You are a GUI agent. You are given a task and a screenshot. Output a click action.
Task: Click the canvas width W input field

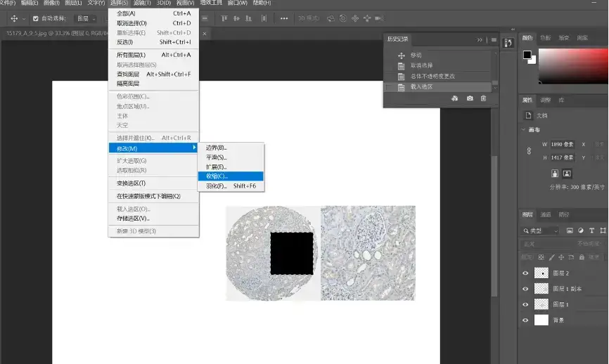tap(562, 144)
